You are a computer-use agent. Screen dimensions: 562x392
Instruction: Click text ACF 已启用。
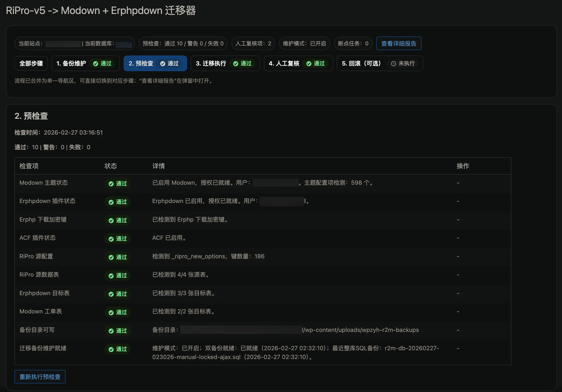[x=170, y=238]
